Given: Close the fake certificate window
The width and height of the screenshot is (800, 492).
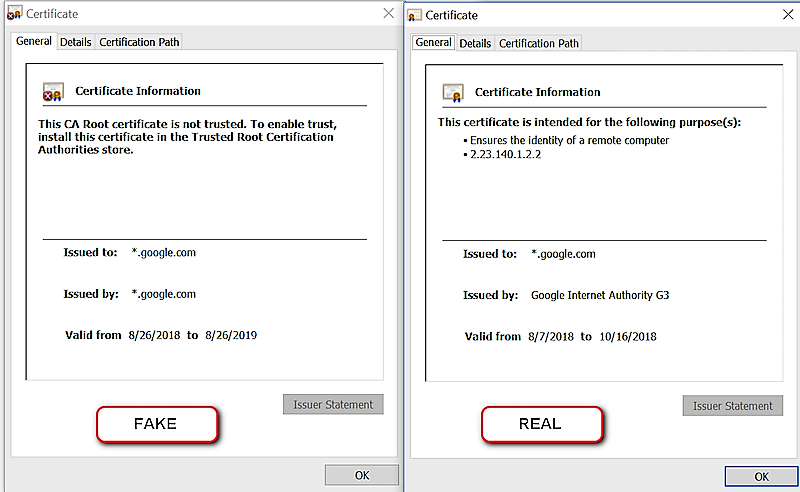Looking at the screenshot, I should (x=388, y=13).
